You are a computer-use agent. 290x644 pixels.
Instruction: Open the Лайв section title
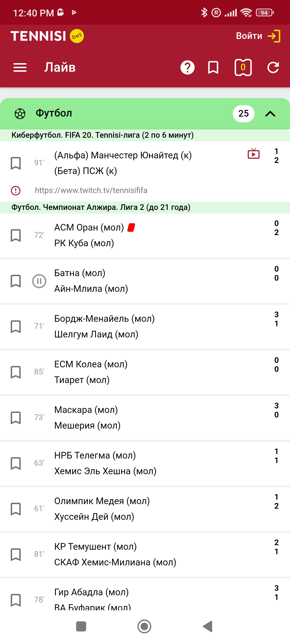click(60, 67)
